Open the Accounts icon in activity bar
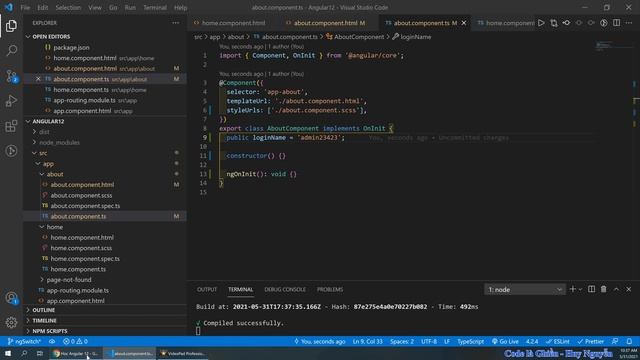Screen dimensions: 640x360 pyautogui.click(x=11, y=298)
